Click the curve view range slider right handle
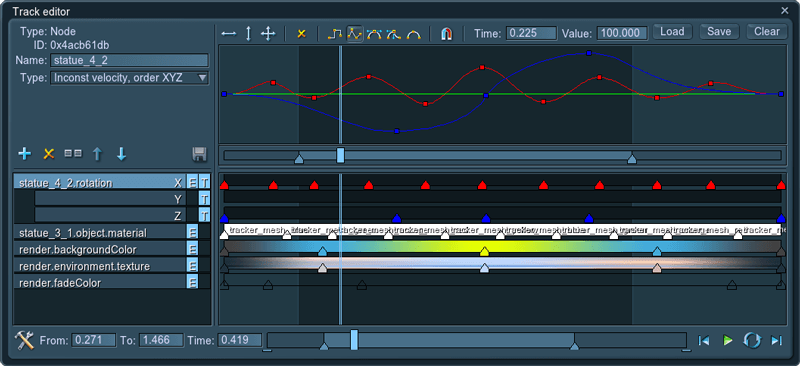This screenshot has height=366, width=800. [632, 160]
